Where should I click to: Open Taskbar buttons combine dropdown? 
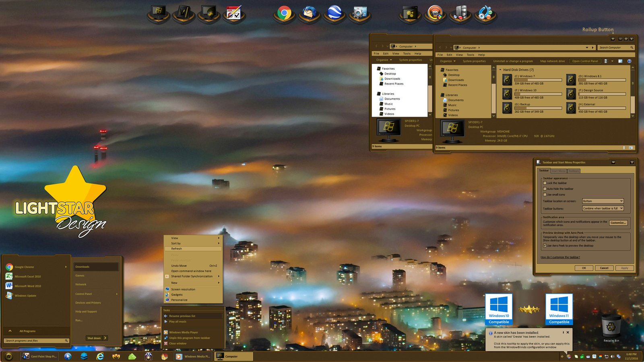pyautogui.click(x=603, y=208)
